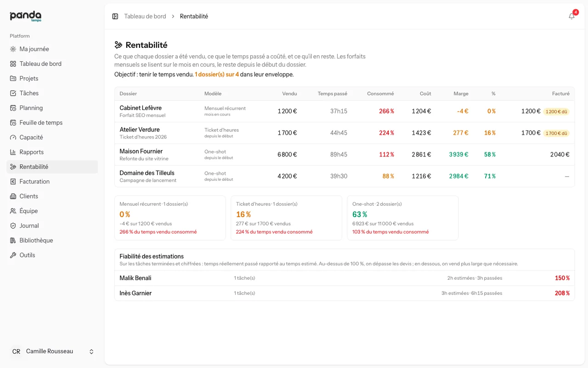
Task: Click the 266 % consumed value
Action: click(x=386, y=111)
